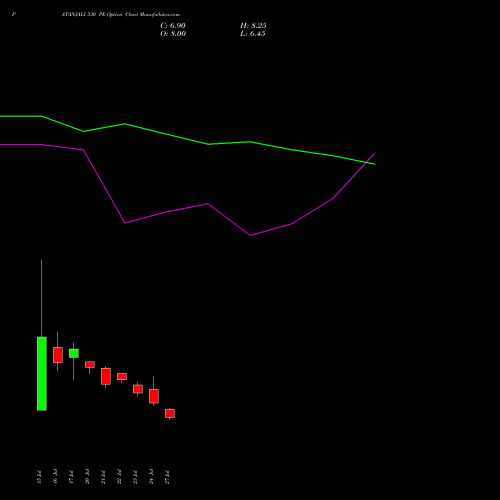Viewport: 500px width, 500px height.
Task: Click the last red candlestick for 27 Jul
Action: [x=170, y=413]
